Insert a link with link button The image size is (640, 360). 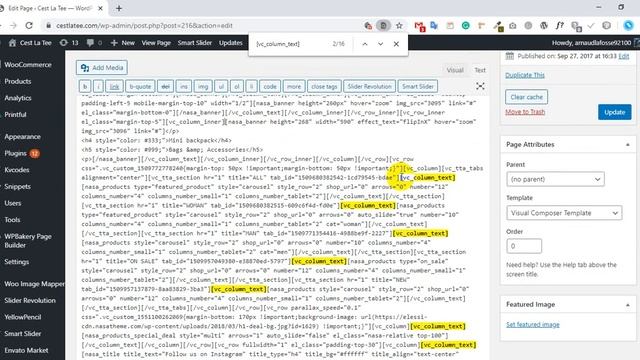pos(114,87)
